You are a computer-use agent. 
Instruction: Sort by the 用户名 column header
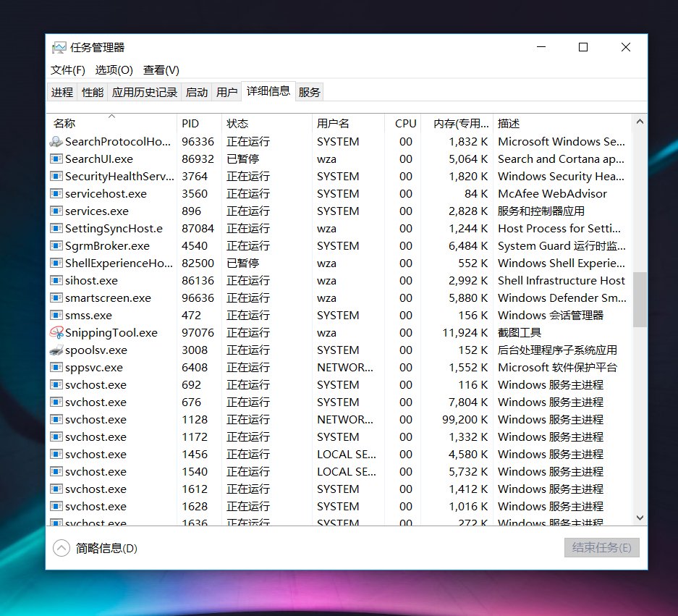348,123
